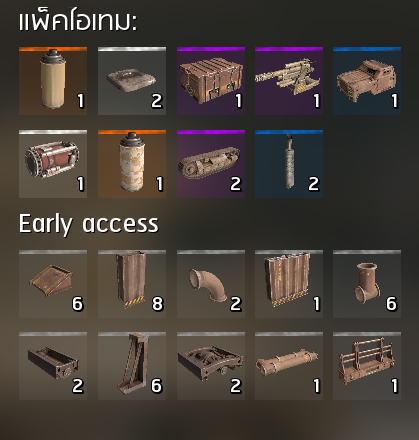This screenshot has height=440, width=419.
Task: Click the blue exhaust pipe item
Action: [x=289, y=164]
